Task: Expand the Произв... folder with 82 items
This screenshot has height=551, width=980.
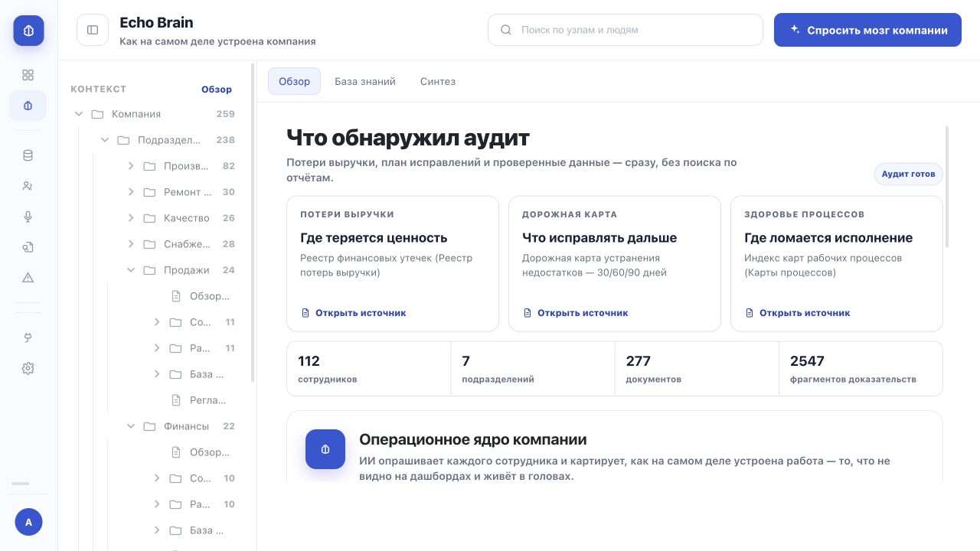Action: pos(131,166)
